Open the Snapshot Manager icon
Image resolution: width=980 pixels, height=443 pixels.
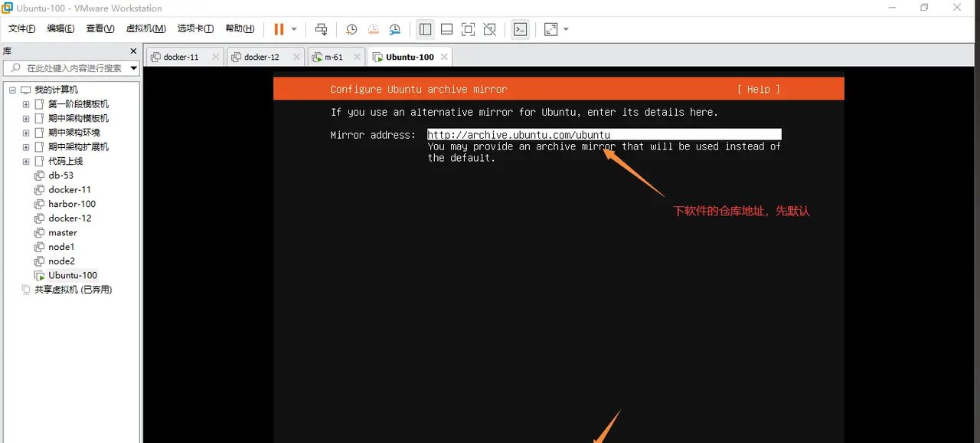pos(394,29)
